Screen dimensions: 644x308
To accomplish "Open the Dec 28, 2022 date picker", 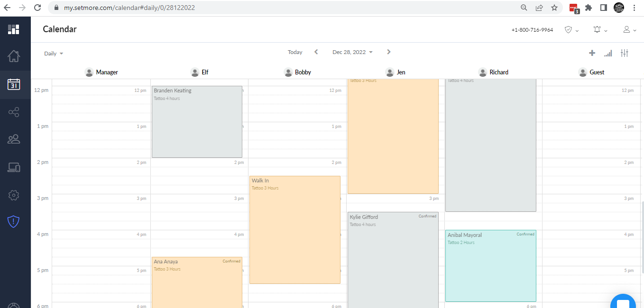I will pos(352,52).
